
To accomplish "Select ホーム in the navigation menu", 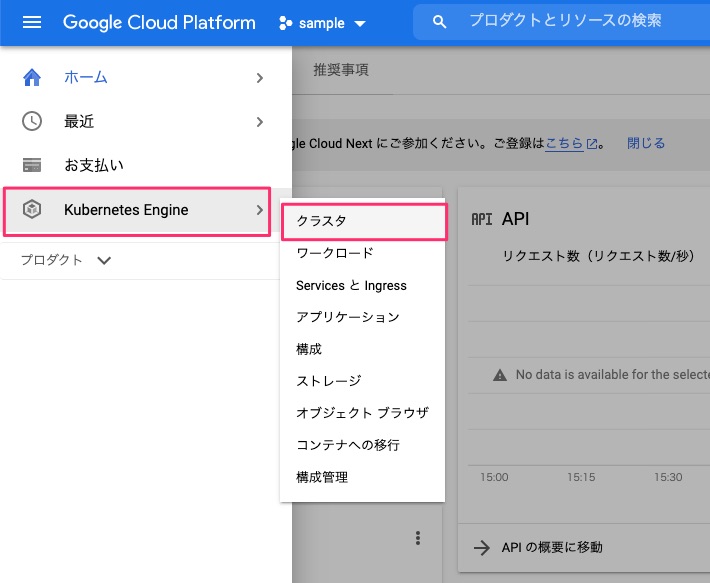I will [x=86, y=77].
